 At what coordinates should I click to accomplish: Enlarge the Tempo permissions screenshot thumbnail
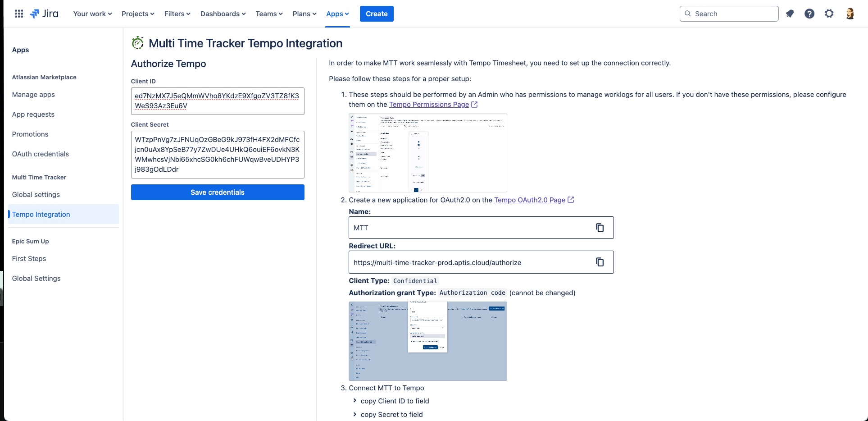[427, 153]
